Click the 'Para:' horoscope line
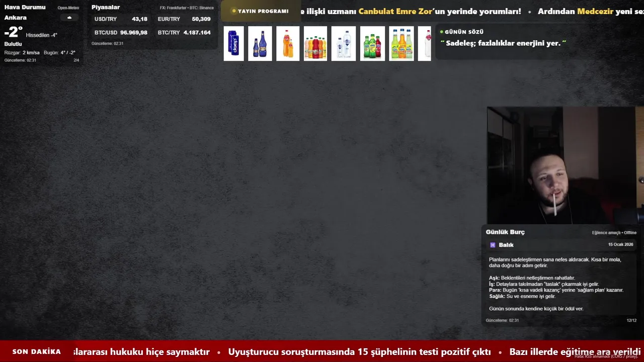The width and height of the screenshot is (644, 362). [x=556, y=290]
